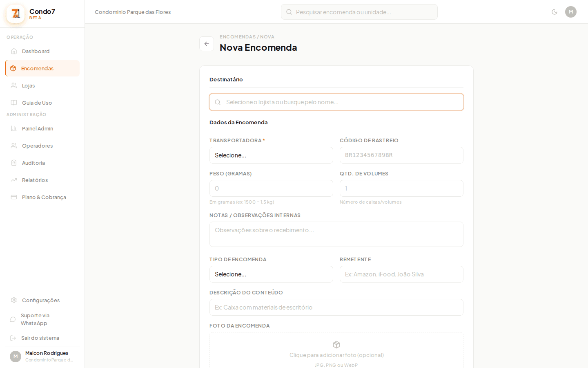
Task: Select the Encomendas sidebar icon
Action: point(13,68)
